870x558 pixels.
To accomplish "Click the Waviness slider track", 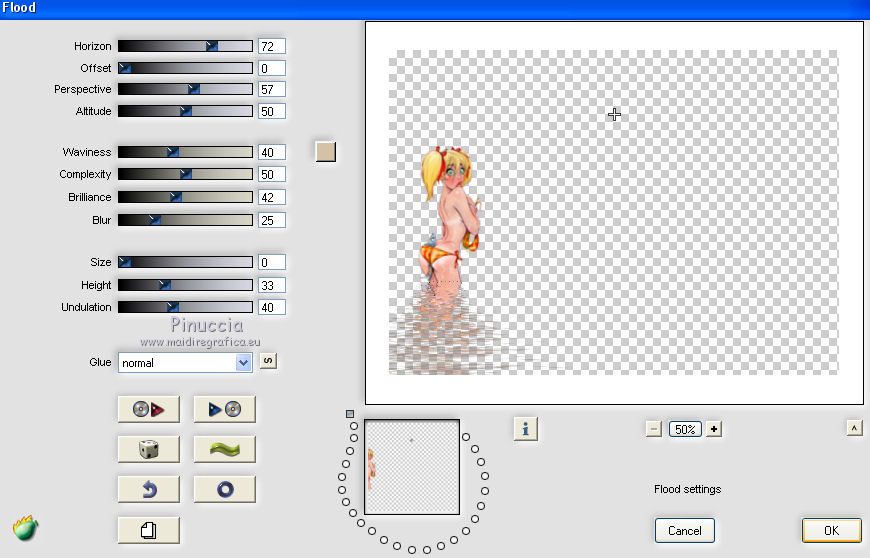I will pyautogui.click(x=185, y=152).
